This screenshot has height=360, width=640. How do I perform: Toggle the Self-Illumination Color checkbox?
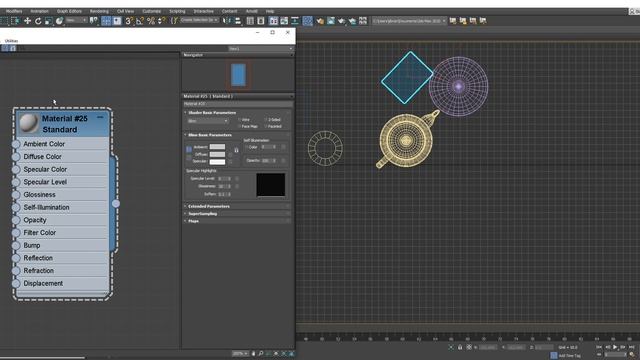247,147
